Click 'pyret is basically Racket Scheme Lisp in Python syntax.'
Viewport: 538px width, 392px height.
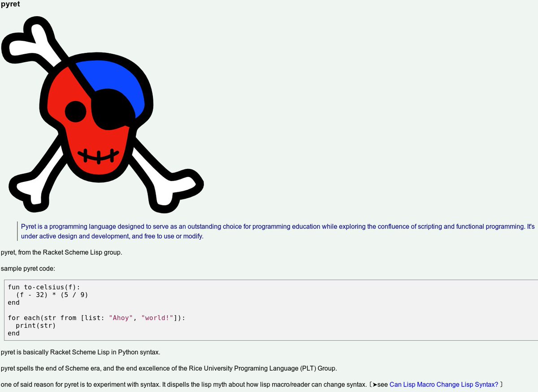(x=80, y=352)
